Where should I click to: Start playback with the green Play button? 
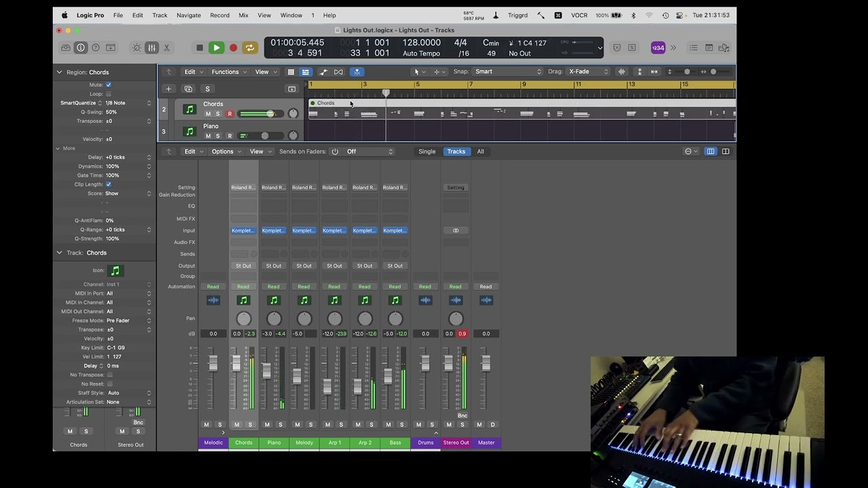[216, 47]
